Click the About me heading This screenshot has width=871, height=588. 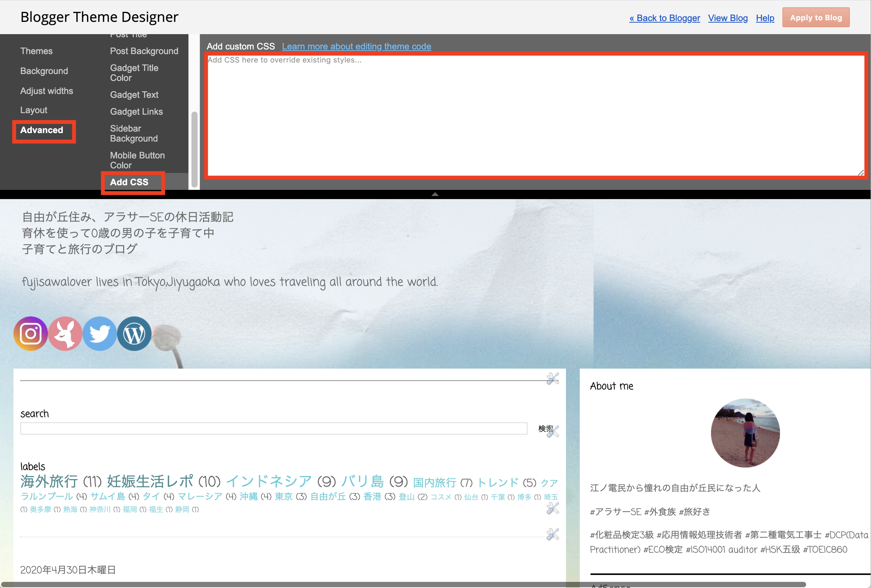click(612, 386)
